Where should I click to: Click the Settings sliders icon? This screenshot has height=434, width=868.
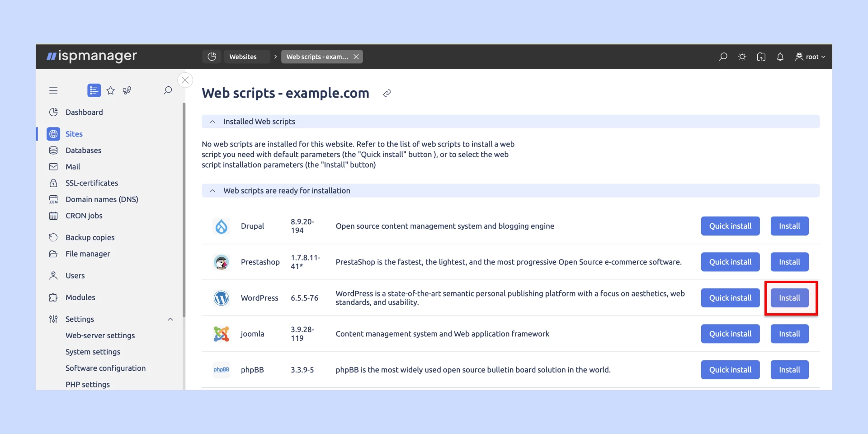(53, 319)
